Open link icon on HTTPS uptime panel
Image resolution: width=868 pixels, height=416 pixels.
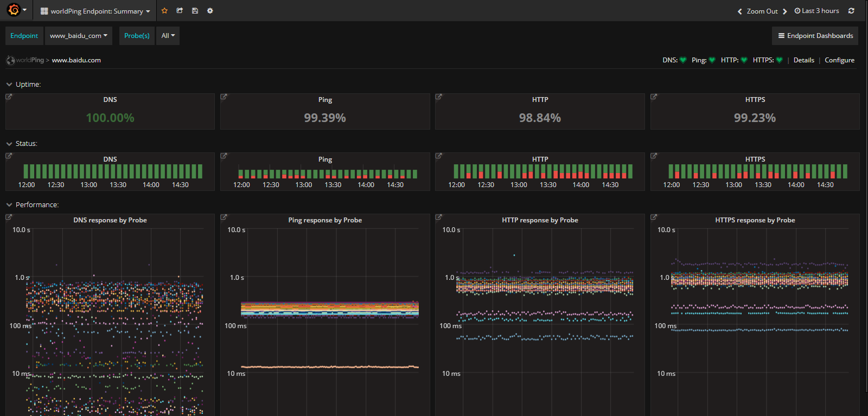pos(654,97)
